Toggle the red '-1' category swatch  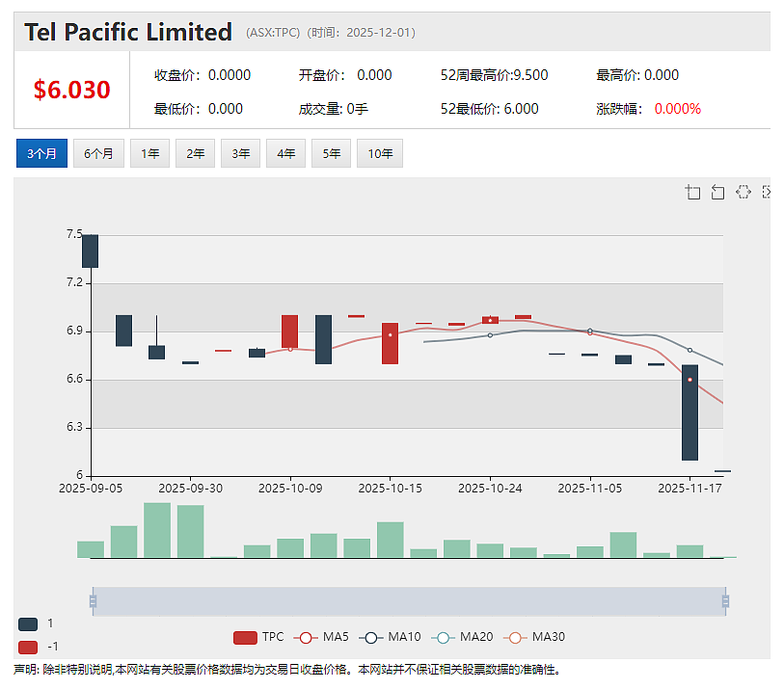(28, 647)
